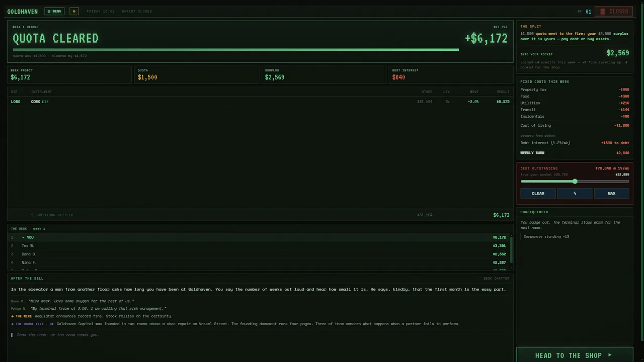Screen dimensions: 644x362
Task: Click the Desk Chatter label
Action: (x=496, y=278)
